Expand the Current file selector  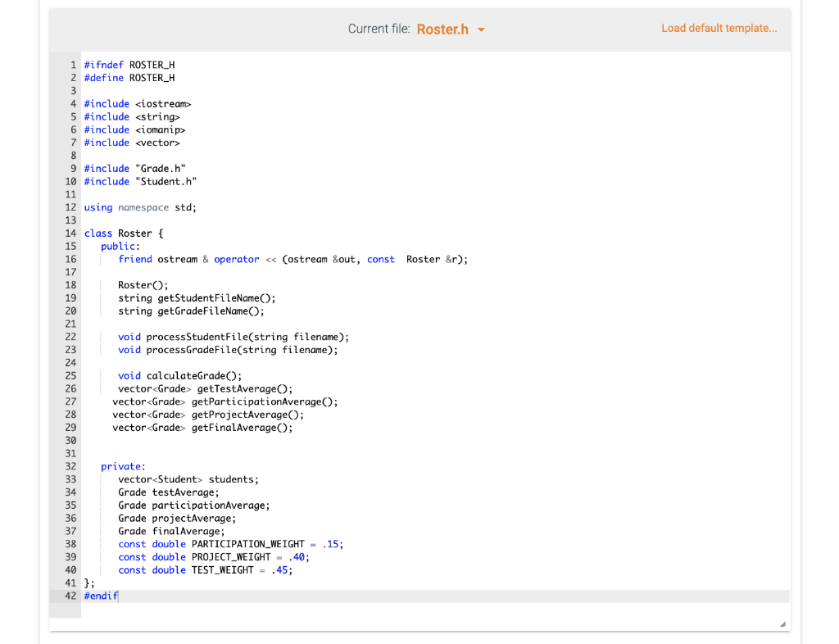point(451,29)
